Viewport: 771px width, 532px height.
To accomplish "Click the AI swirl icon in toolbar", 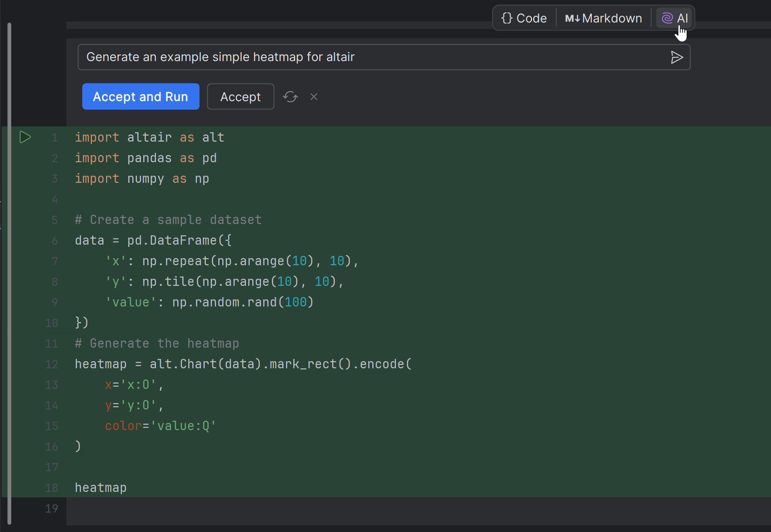I will [x=667, y=18].
